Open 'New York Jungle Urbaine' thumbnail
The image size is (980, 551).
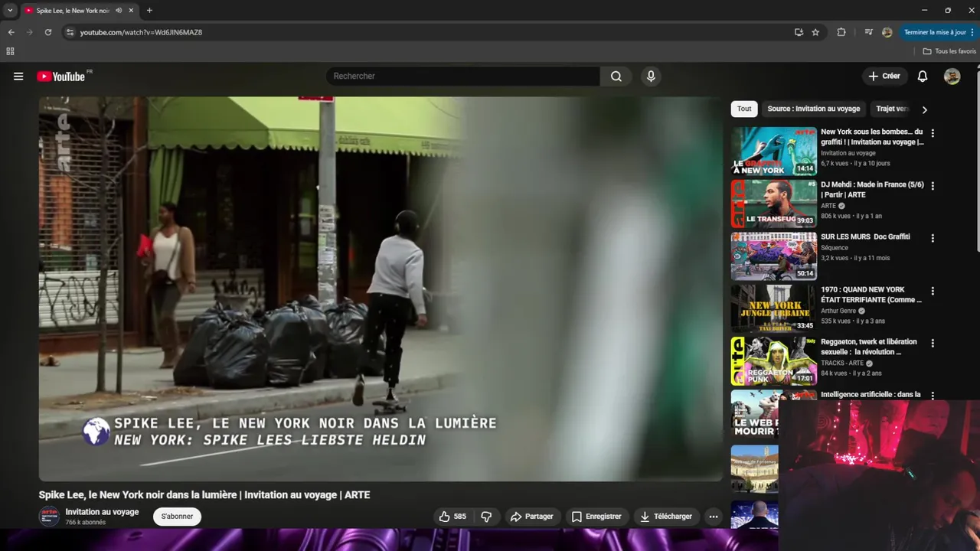(774, 308)
